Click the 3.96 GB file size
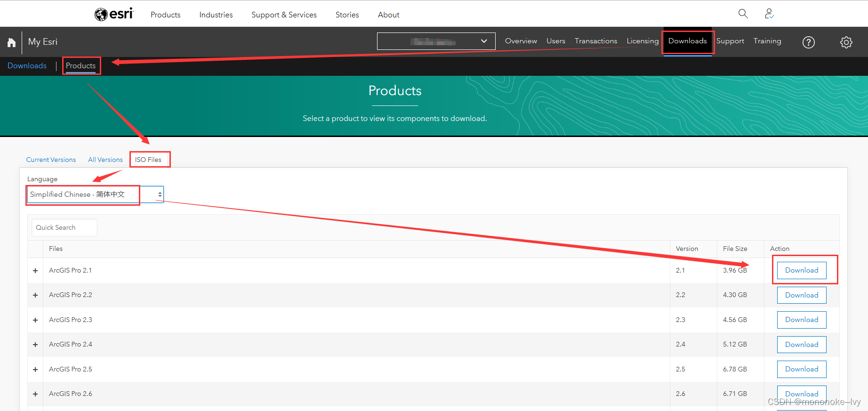The image size is (868, 411). [x=735, y=270]
